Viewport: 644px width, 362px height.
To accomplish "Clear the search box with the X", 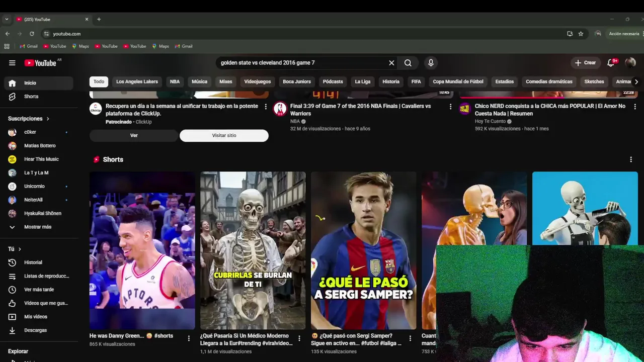I will click(x=391, y=63).
